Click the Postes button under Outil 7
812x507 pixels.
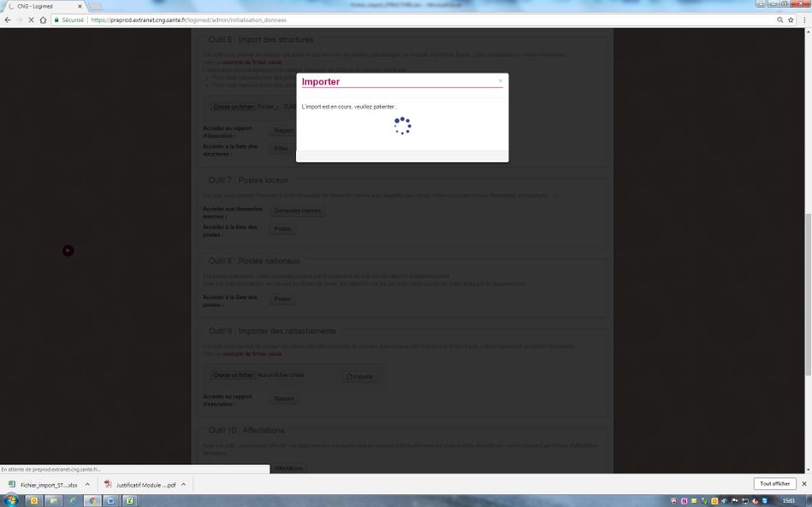pos(282,228)
